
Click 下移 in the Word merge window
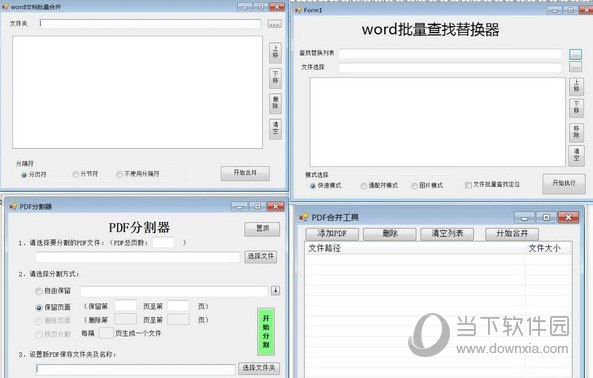click(275, 78)
